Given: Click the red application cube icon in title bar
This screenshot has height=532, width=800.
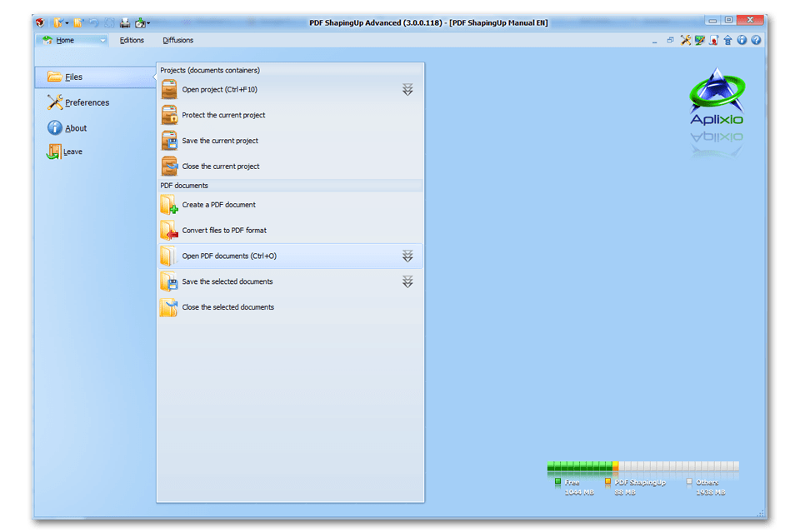Looking at the screenshot, I should pos(40,22).
